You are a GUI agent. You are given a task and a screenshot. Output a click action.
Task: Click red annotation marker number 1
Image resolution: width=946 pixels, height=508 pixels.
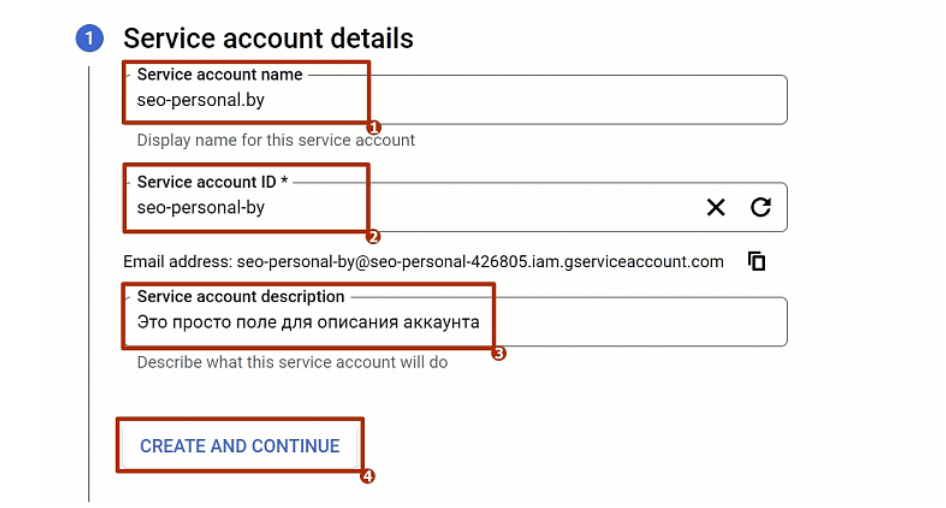[x=374, y=128]
